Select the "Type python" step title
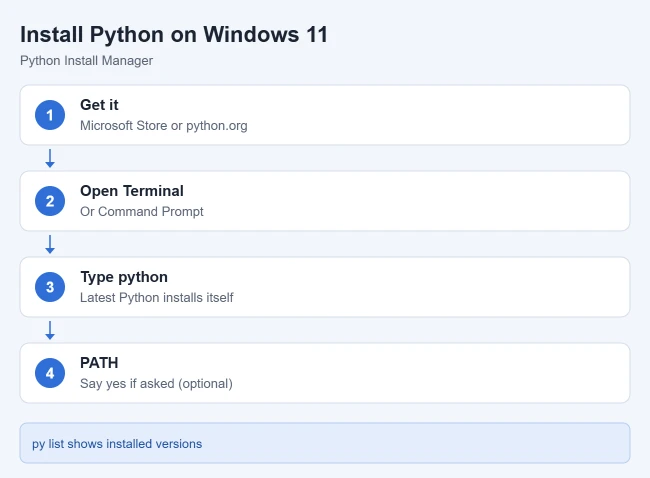The image size is (650, 478). pos(124,277)
